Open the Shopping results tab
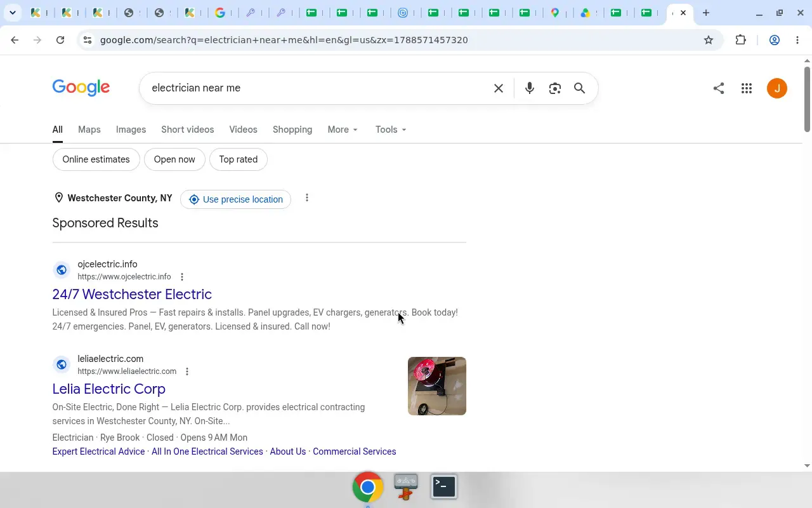The width and height of the screenshot is (812, 508). pyautogui.click(x=292, y=130)
